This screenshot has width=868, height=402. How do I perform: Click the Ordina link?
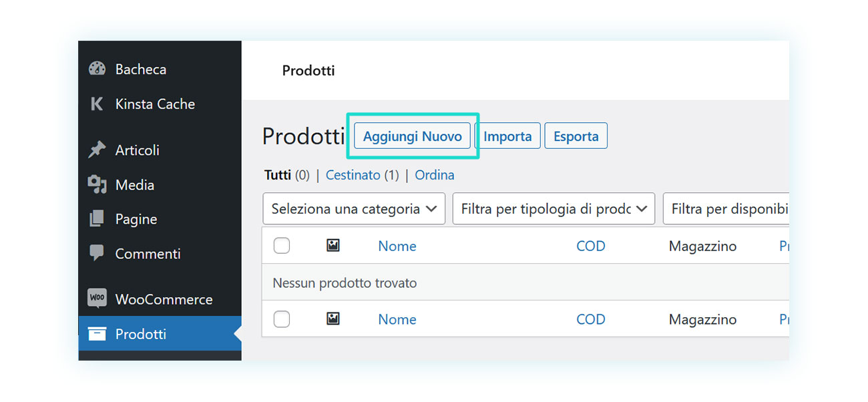pos(435,175)
